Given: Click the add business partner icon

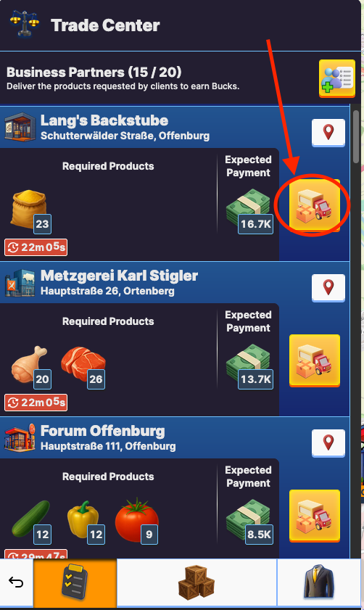Looking at the screenshot, I should tap(336, 78).
